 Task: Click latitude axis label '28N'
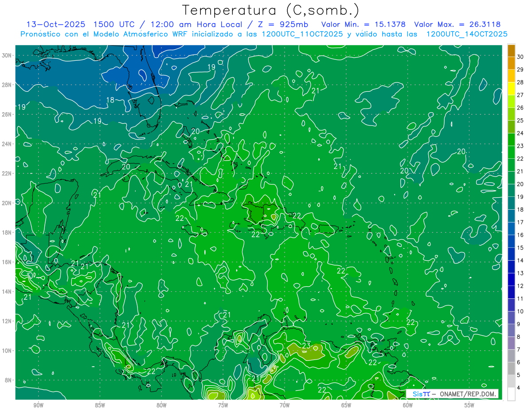[7, 85]
